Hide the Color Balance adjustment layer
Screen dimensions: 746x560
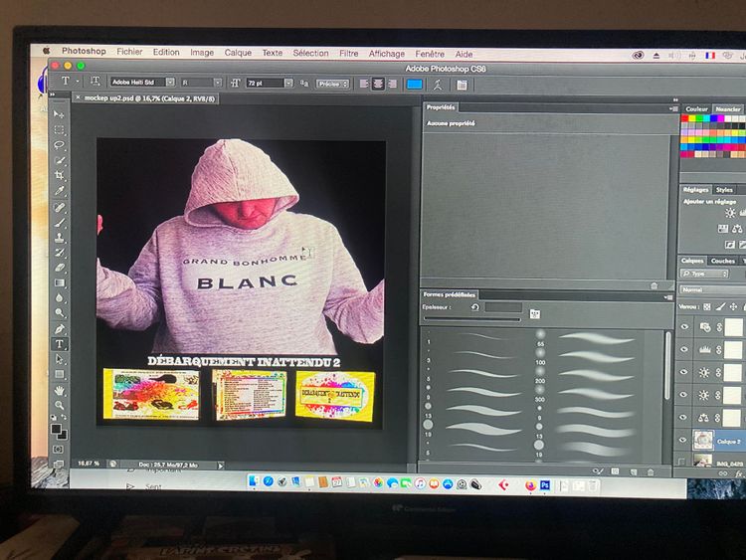point(684,417)
